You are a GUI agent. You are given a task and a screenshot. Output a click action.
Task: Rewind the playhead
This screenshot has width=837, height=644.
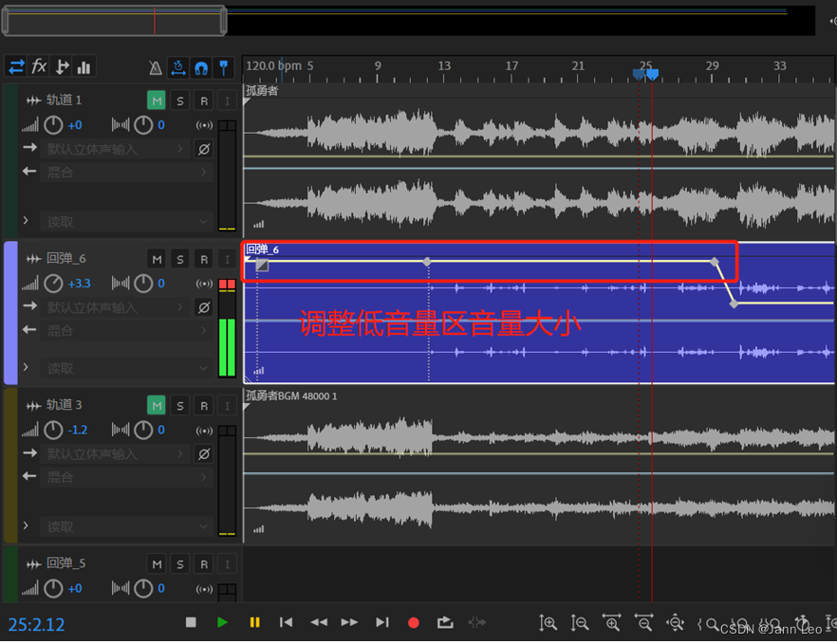click(319, 622)
